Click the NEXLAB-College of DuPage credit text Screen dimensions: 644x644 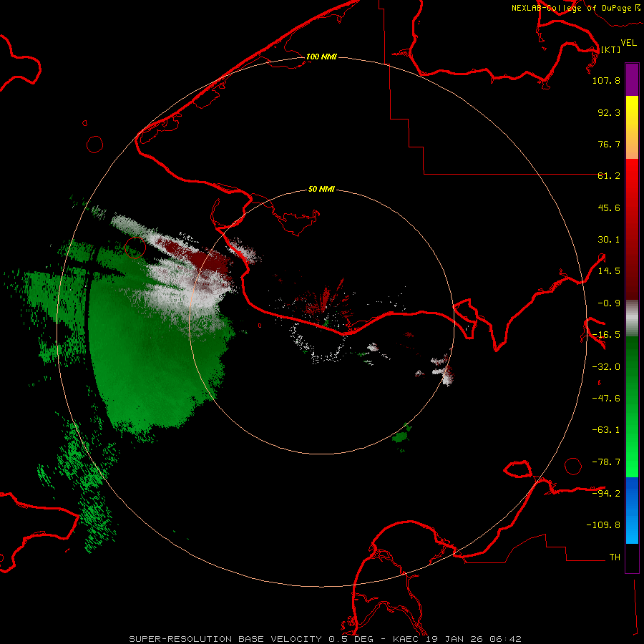(575, 8)
